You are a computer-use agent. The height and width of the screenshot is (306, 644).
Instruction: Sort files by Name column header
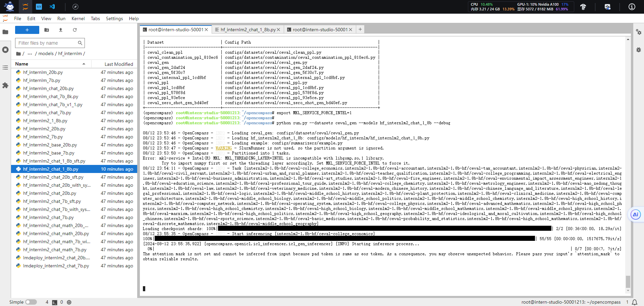click(50, 64)
